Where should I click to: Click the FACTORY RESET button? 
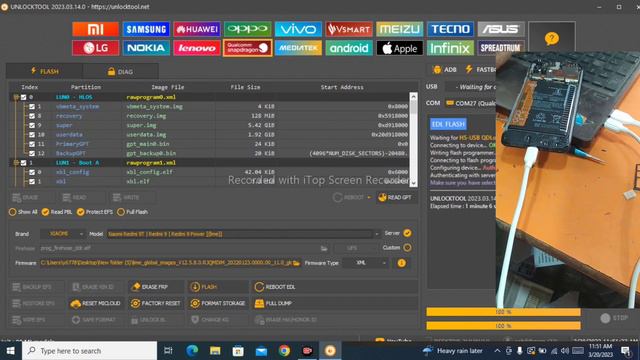(x=156, y=303)
